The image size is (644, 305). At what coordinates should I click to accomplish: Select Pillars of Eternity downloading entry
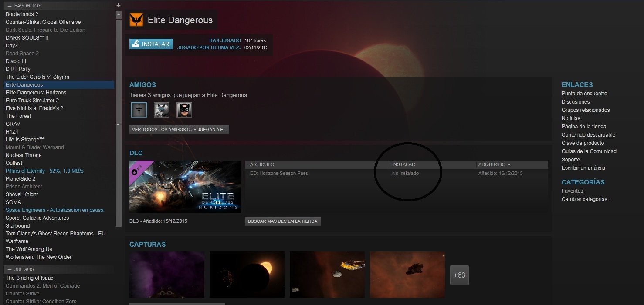pyautogui.click(x=44, y=171)
